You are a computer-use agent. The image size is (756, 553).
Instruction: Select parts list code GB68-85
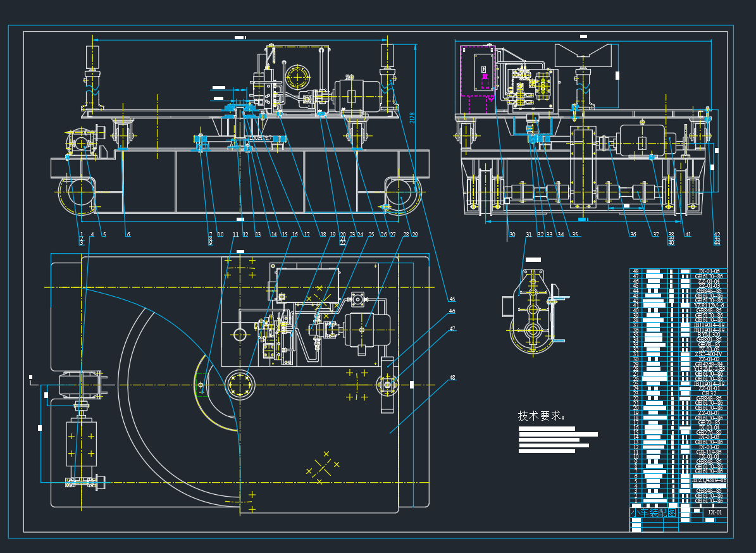709,344
